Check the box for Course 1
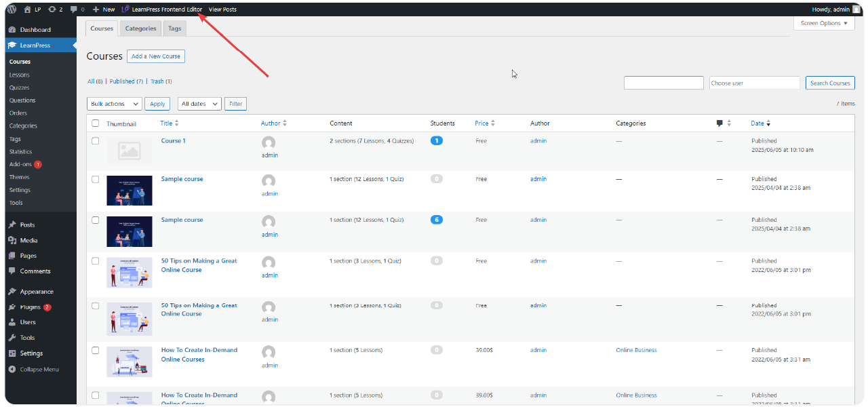 click(96, 141)
